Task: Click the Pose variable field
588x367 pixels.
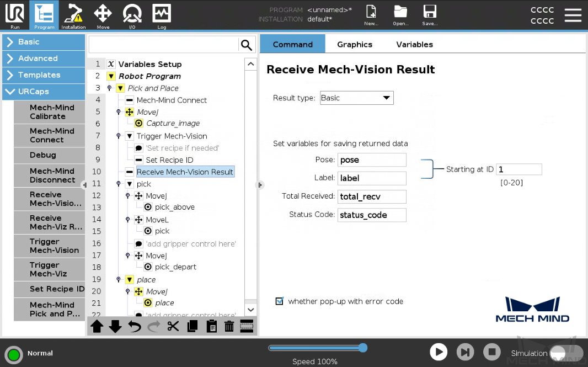Action: 372,160
